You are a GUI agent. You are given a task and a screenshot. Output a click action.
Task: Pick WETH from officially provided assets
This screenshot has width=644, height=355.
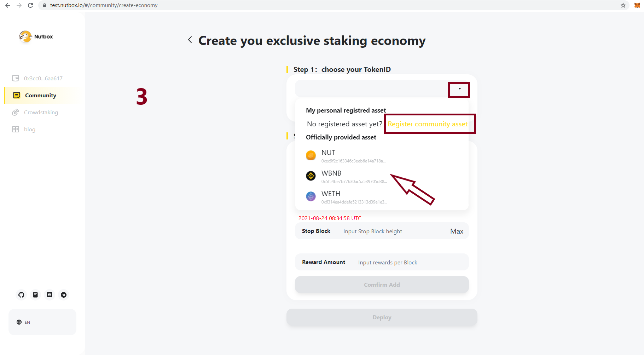click(x=331, y=194)
